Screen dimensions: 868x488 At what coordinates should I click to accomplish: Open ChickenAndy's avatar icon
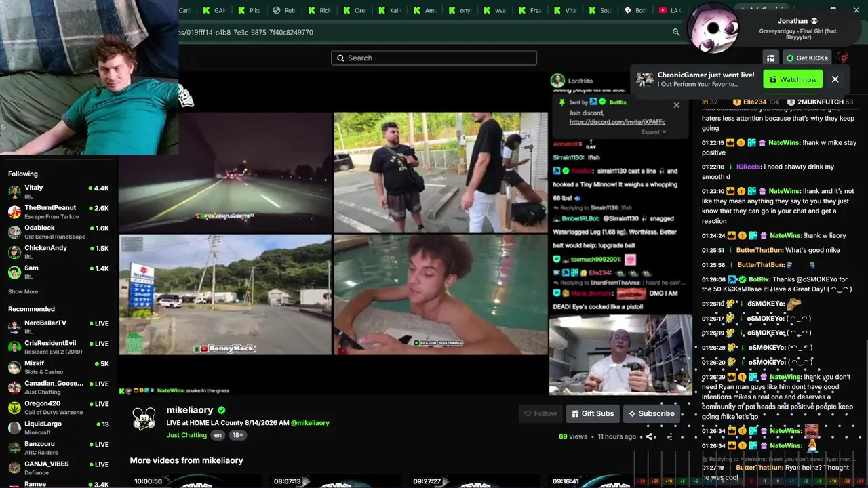14,251
